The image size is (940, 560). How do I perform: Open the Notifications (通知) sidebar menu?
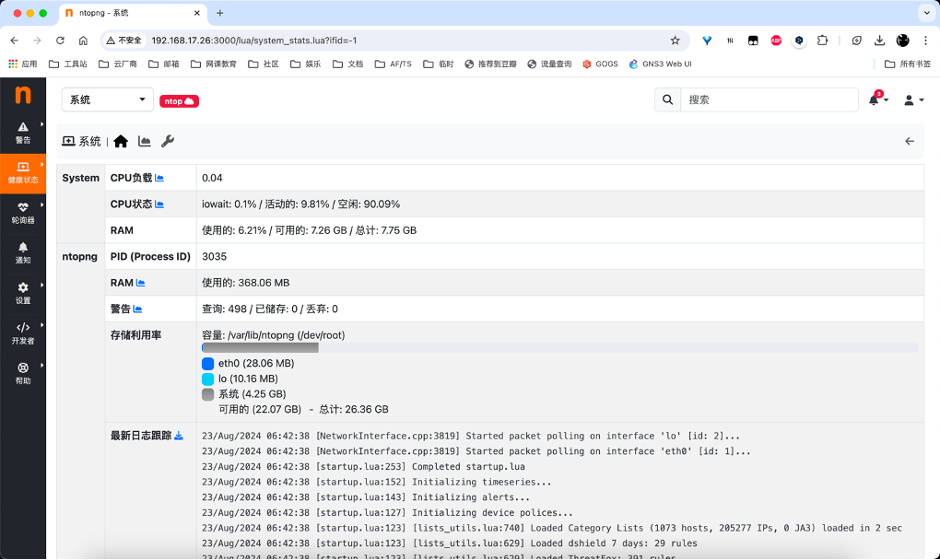tap(23, 253)
